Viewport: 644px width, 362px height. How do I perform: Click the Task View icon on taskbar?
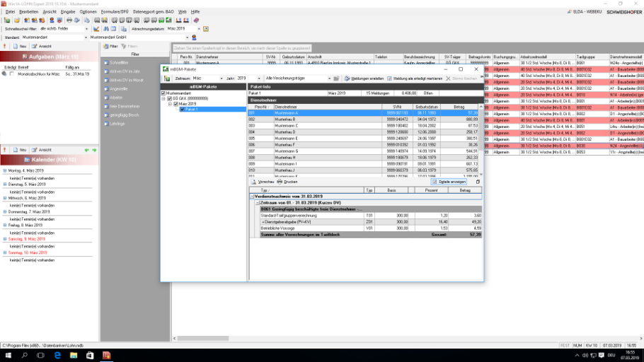click(x=40, y=356)
